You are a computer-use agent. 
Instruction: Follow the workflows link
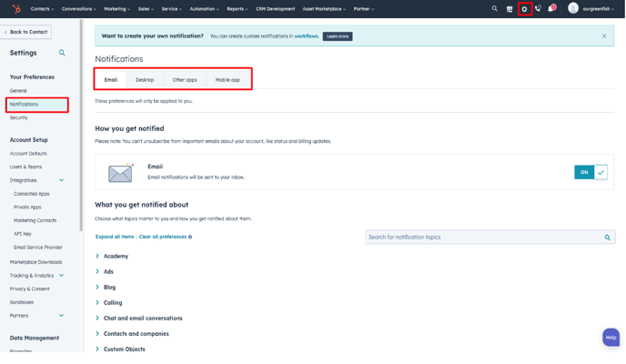[x=307, y=35]
